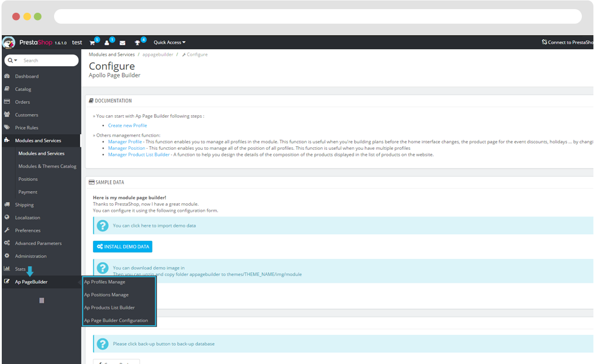The width and height of the screenshot is (594, 364).
Task: Click the Localization globe icon
Action: pyautogui.click(x=7, y=218)
